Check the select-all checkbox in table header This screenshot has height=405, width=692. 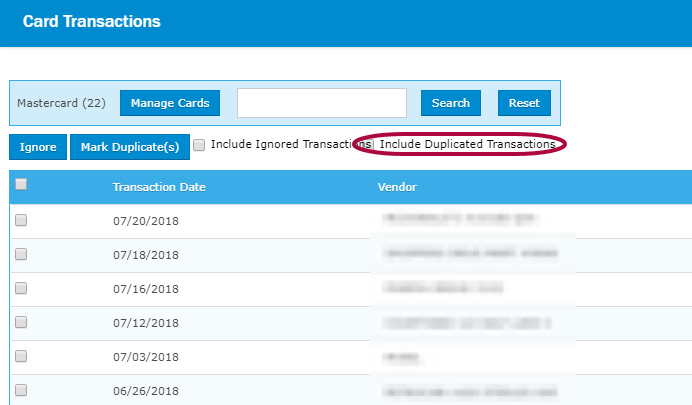click(x=21, y=184)
